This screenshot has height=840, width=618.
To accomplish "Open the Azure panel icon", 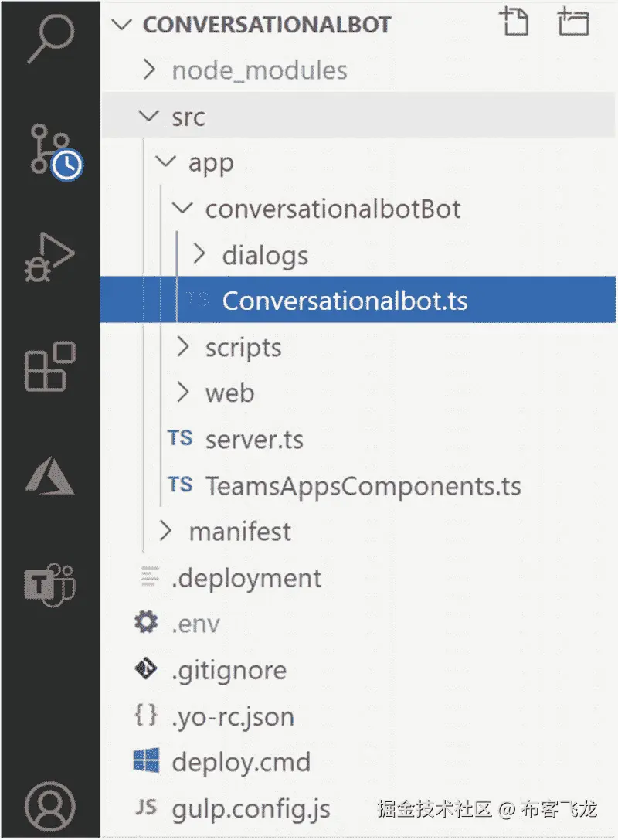I will click(50, 473).
